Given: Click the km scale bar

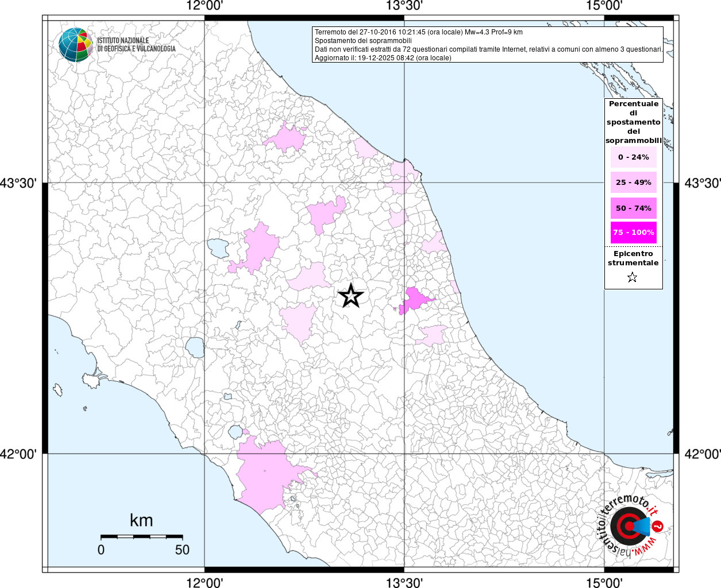Looking at the screenshot, I should pos(141,536).
